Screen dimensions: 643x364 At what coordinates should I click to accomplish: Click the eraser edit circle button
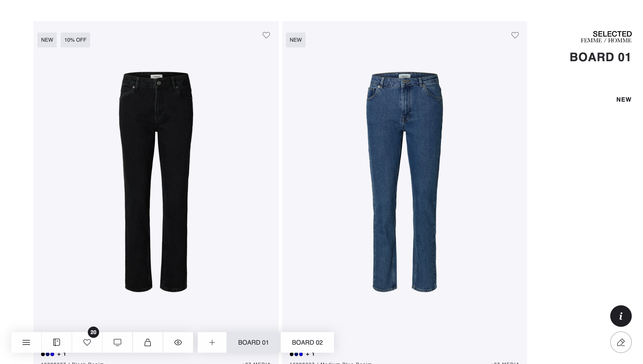621,342
